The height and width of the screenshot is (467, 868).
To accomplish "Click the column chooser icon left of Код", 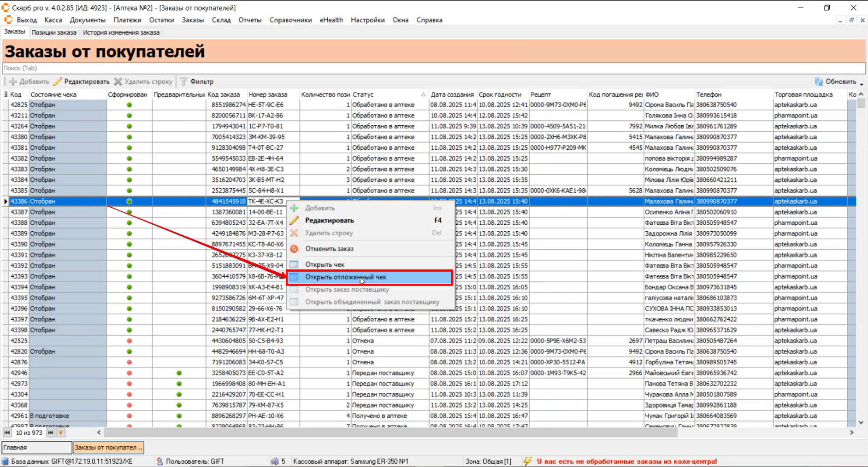I will click(6, 94).
